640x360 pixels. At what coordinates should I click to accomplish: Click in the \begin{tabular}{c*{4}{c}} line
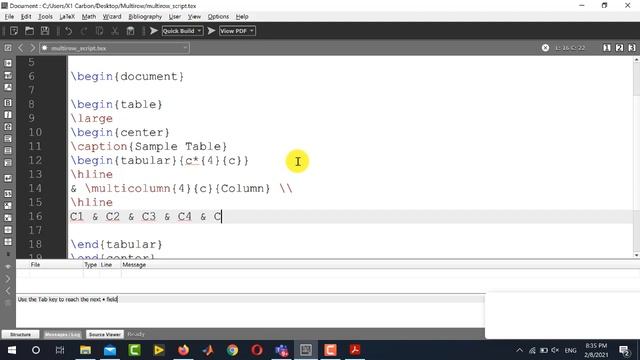[x=160, y=160]
